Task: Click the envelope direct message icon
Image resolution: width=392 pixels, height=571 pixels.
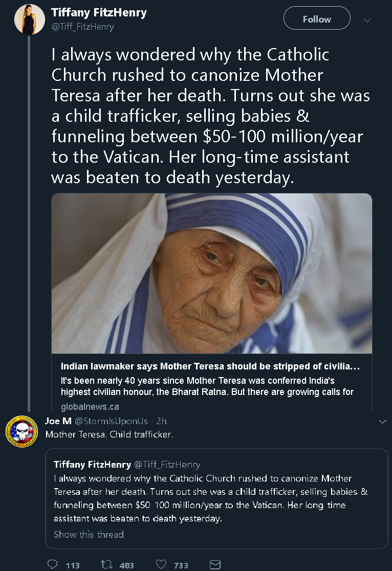Action: 215,564
